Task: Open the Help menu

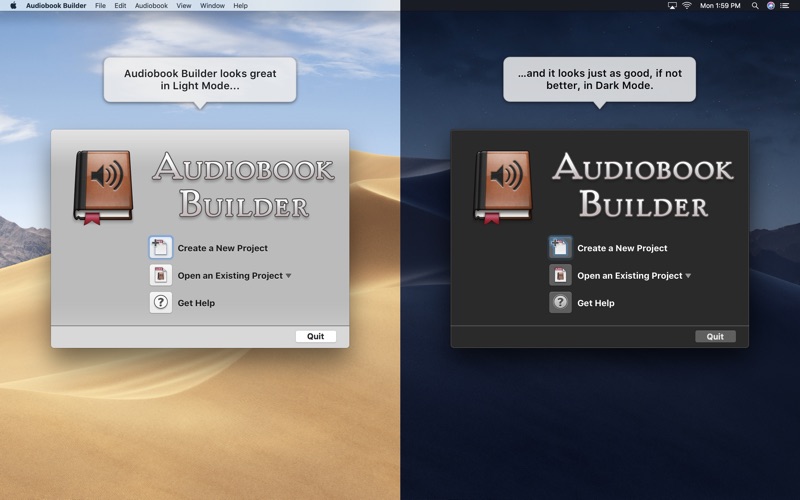Action: tap(240, 6)
